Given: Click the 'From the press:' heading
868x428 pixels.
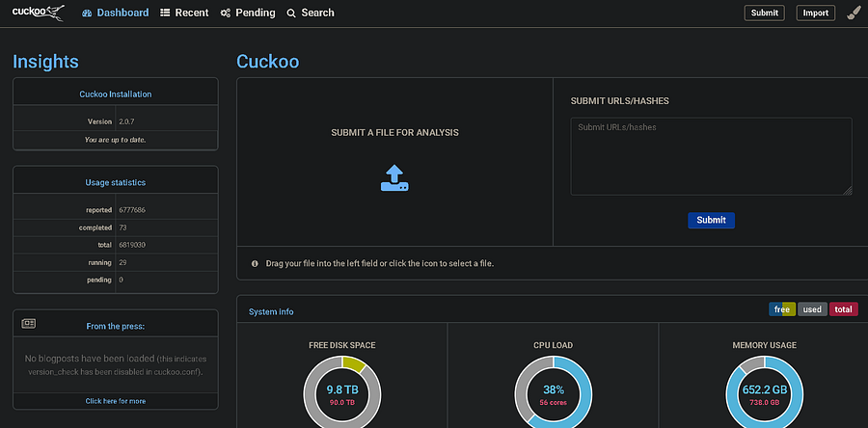Looking at the screenshot, I should [116, 326].
